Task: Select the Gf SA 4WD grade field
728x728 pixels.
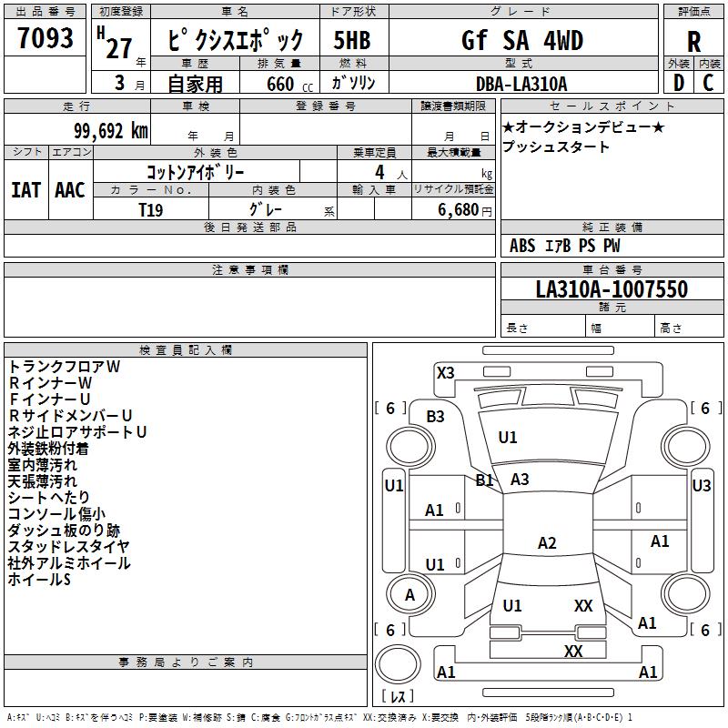Action: click(x=521, y=41)
